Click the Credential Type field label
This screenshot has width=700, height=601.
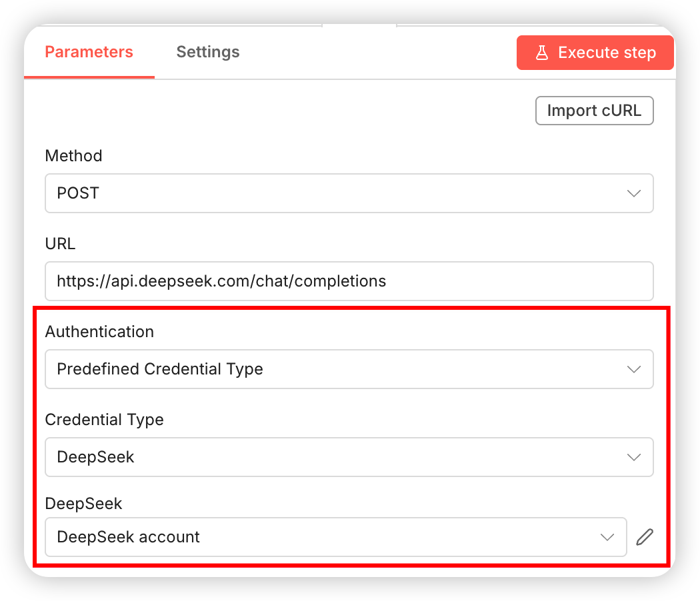(x=104, y=420)
